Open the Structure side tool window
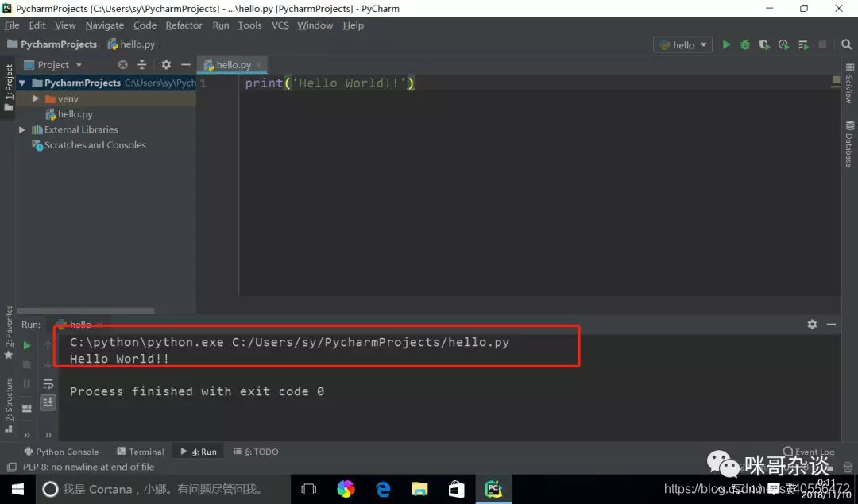 [8, 405]
